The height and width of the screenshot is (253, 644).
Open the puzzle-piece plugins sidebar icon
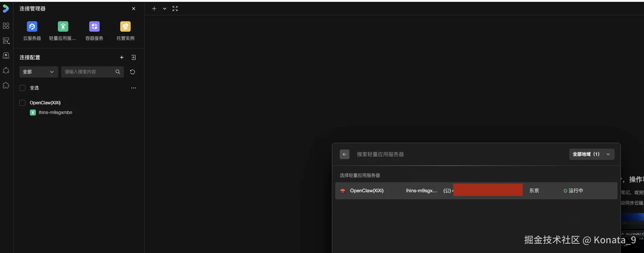[x=6, y=85]
